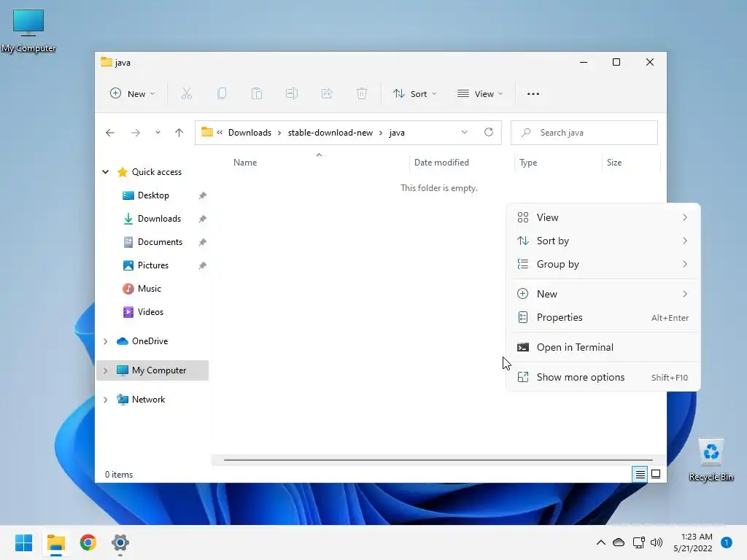Image resolution: width=747 pixels, height=560 pixels.
Task: Open View submenu in context menu
Action: [603, 217]
